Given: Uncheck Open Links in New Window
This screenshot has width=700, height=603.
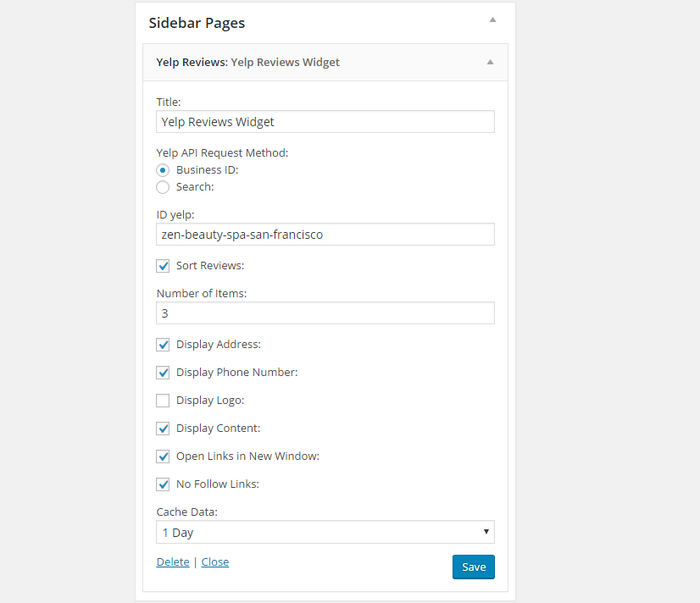Looking at the screenshot, I should [x=163, y=456].
